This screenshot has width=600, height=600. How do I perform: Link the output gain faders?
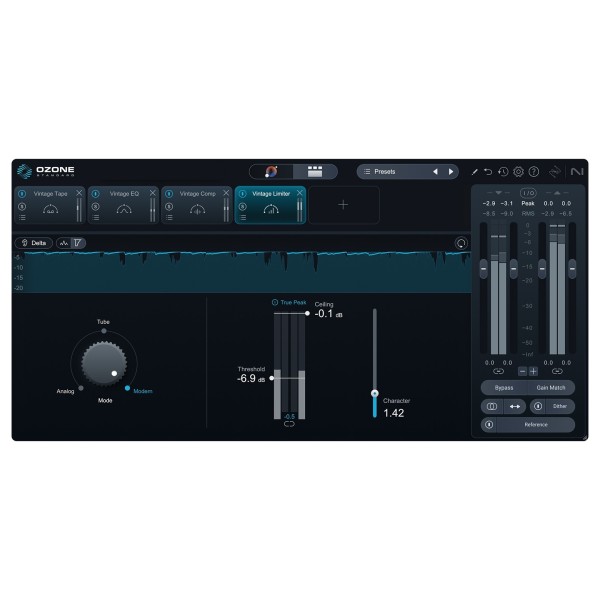click(557, 371)
